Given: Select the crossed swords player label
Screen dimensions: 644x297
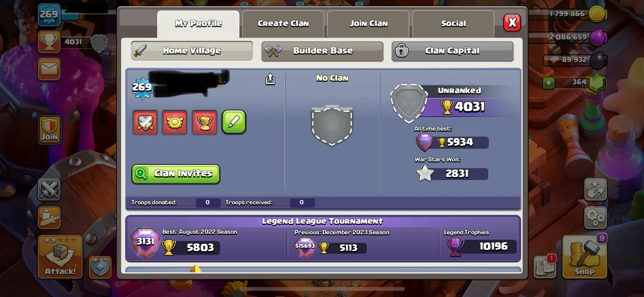Looking at the screenshot, I should point(145,122).
